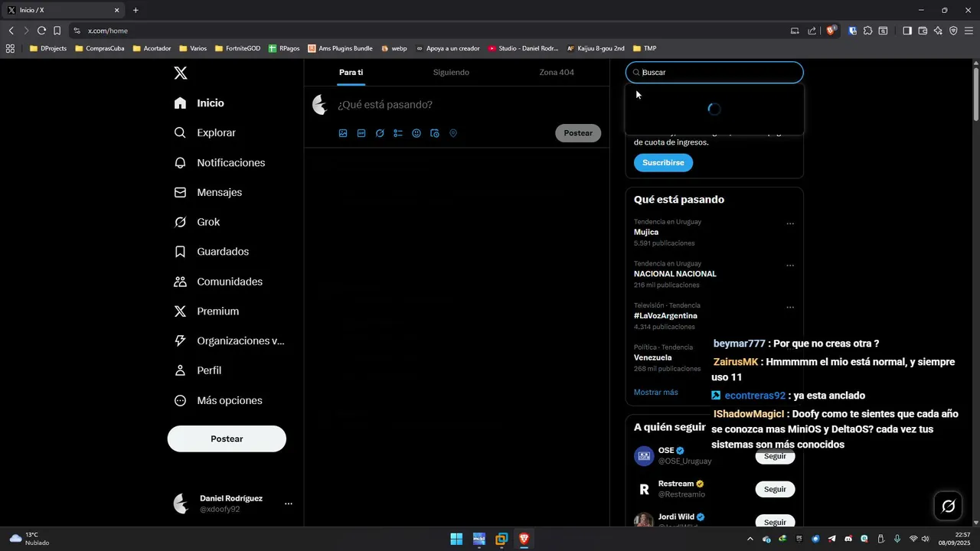The width and height of the screenshot is (980, 551).
Task: Click the Organizaciones lightning bolt icon
Action: 180,341
